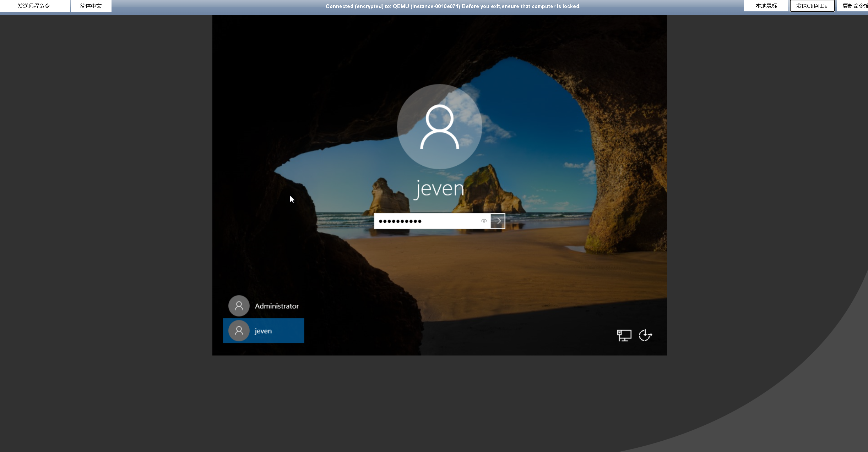Viewport: 868px width, 452px height.
Task: Toggle the reveal password eye icon
Action: [x=484, y=221]
